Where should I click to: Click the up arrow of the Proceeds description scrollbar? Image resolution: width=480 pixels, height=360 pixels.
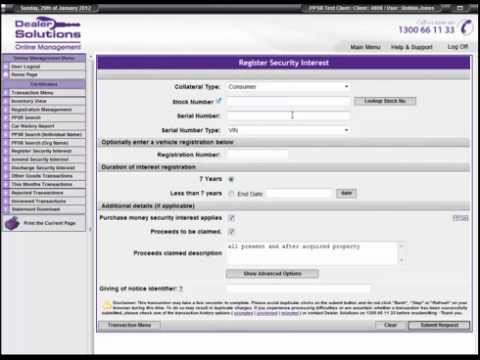pyautogui.click(x=402, y=246)
